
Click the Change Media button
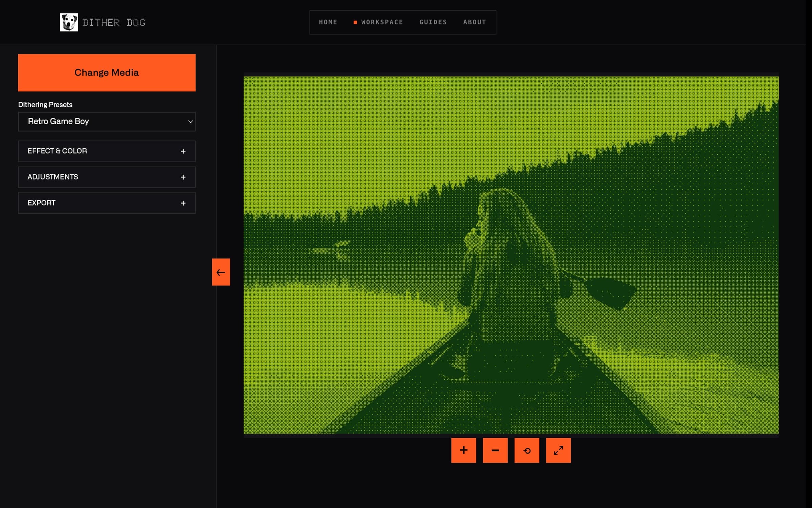point(107,73)
